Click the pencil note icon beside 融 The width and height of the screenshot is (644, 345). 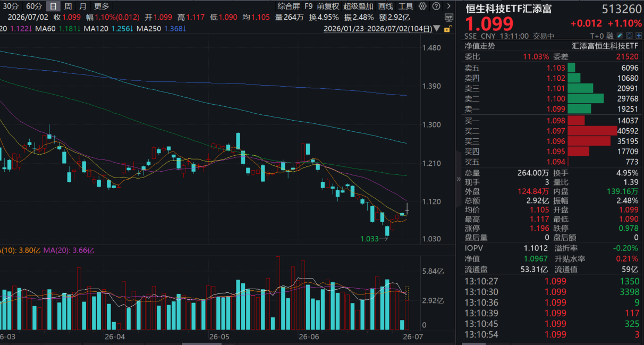(x=620, y=36)
